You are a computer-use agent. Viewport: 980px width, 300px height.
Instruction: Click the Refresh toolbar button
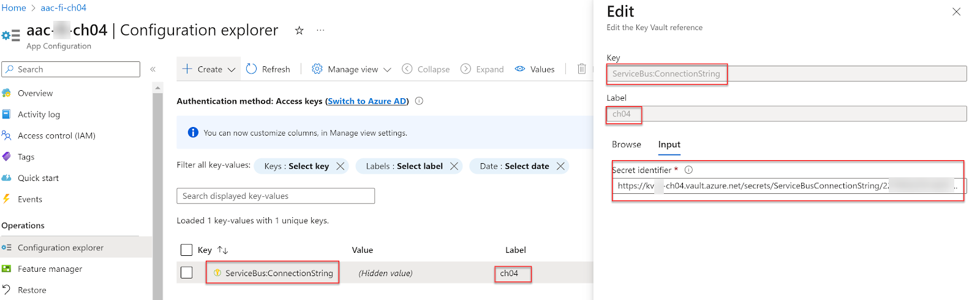pos(268,69)
